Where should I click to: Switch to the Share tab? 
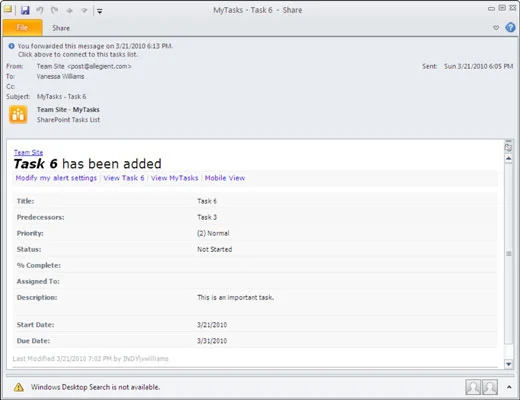(61, 28)
